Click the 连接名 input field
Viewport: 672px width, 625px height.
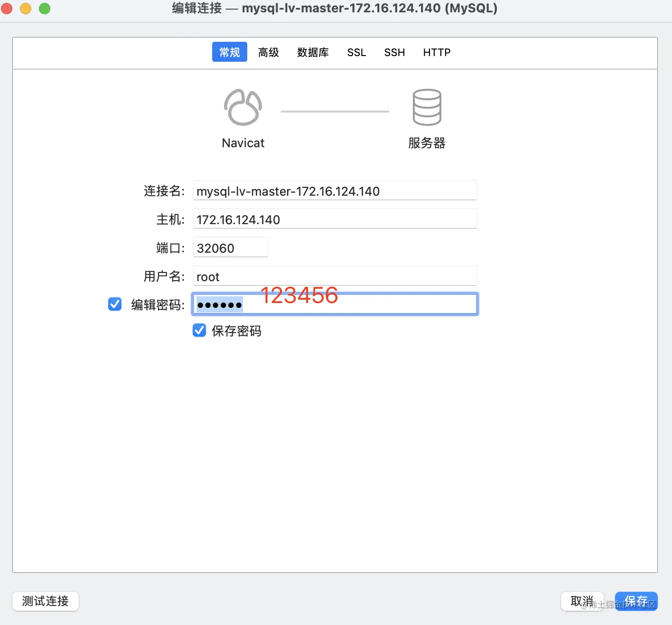[x=335, y=190]
